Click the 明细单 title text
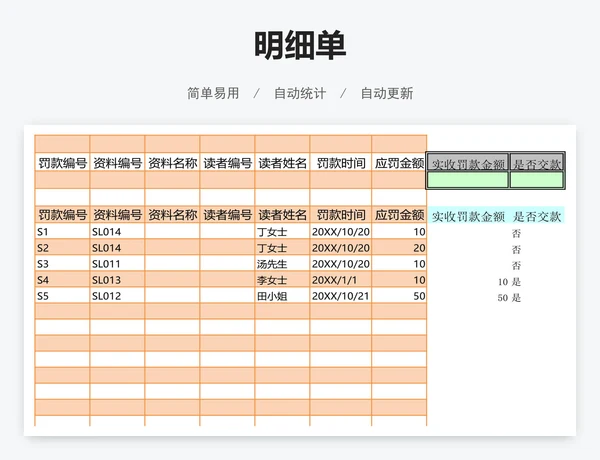The width and height of the screenshot is (600, 460). tap(300, 45)
